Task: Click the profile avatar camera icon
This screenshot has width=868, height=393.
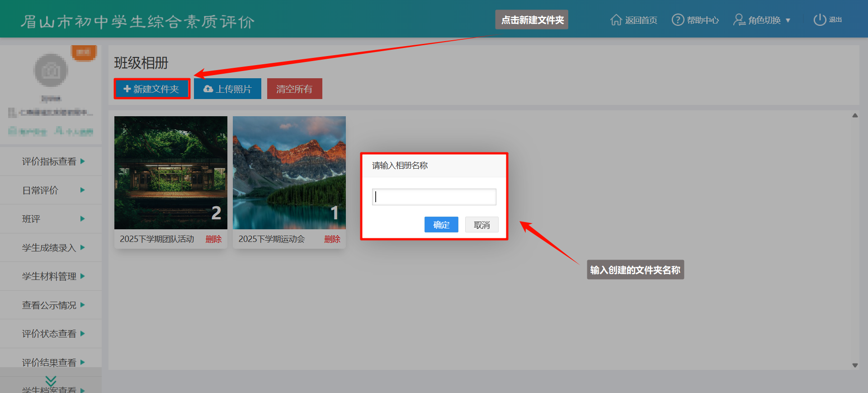Action: pos(51,70)
